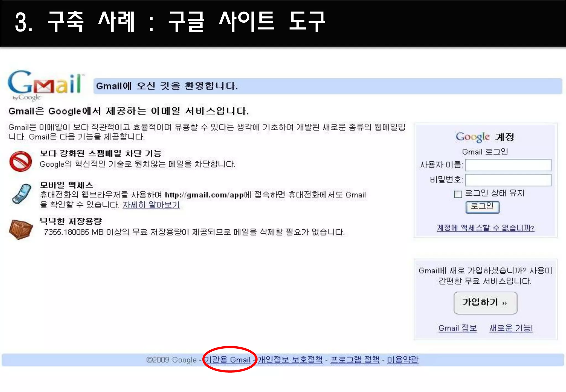Viewport: 566px width, 392px height.
Task: Click the slide title 구축 사례 : 구글 사이트 도구
Action: tap(170, 22)
